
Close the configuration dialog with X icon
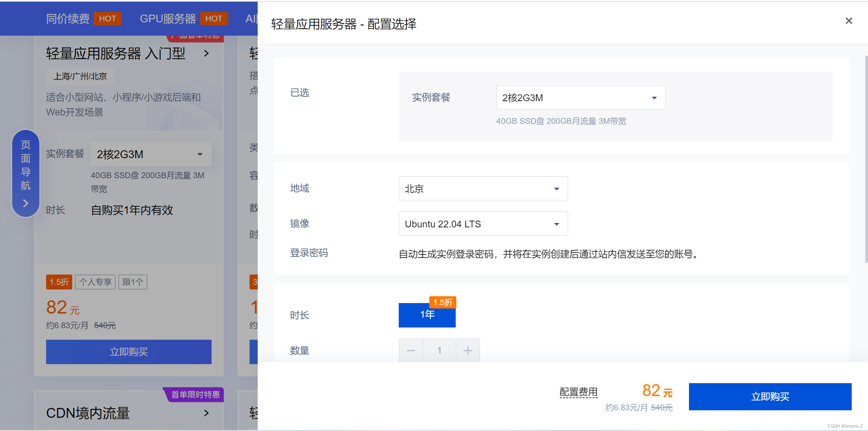849,21
